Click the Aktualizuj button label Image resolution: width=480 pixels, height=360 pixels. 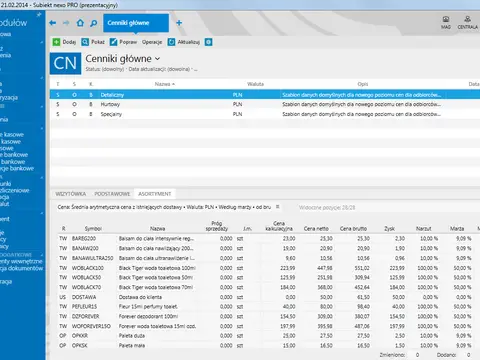tap(189, 42)
